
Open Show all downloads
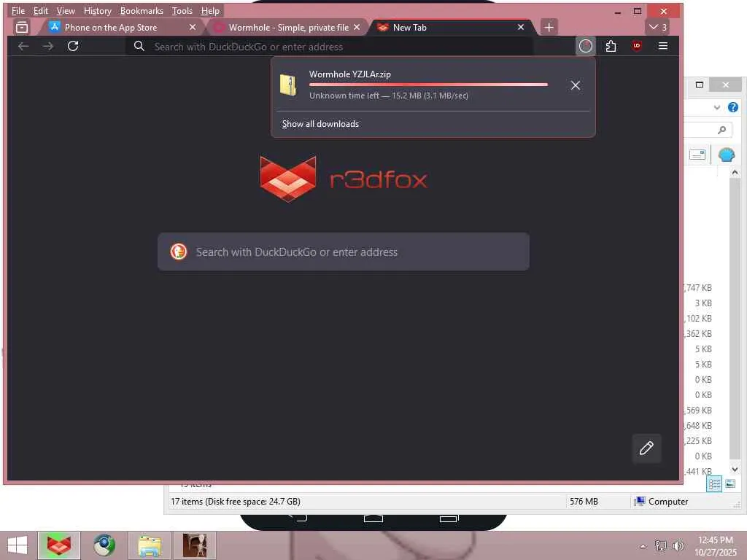coord(320,124)
